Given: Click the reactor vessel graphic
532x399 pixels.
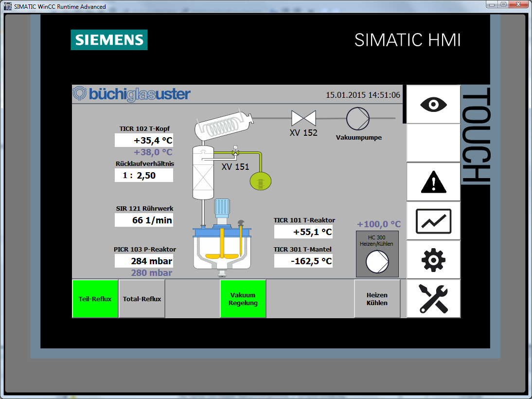Looking at the screenshot, I should (x=221, y=248).
